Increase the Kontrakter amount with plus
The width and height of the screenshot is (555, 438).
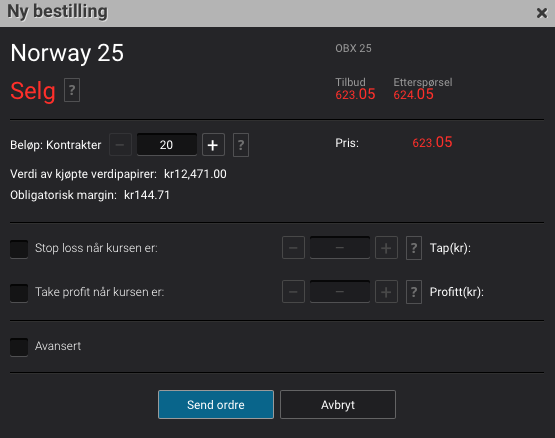point(213,144)
